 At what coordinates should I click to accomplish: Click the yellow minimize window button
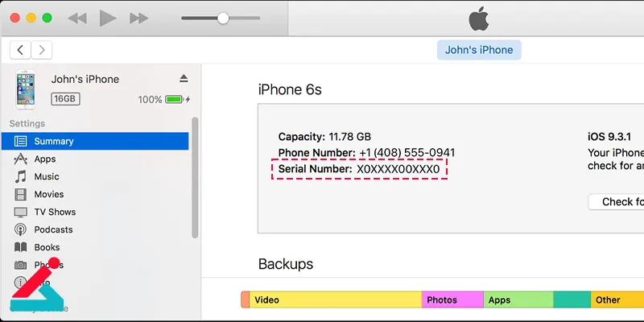click(x=31, y=18)
